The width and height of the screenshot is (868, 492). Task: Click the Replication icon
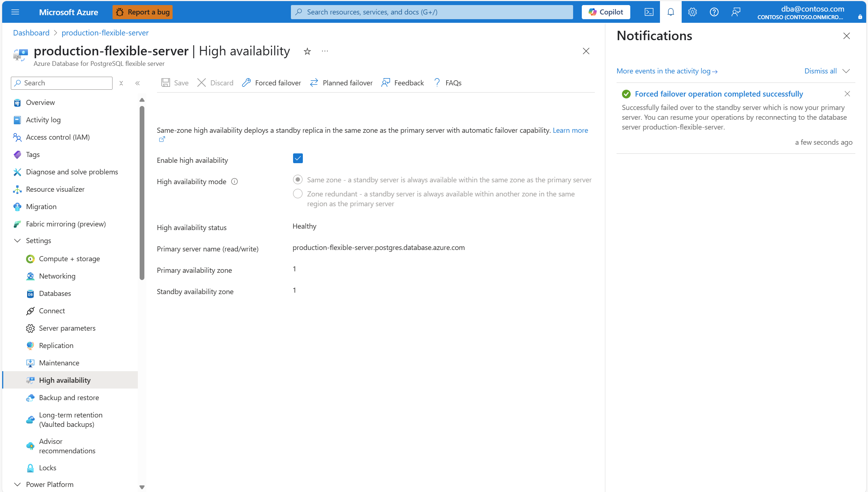[x=30, y=345]
